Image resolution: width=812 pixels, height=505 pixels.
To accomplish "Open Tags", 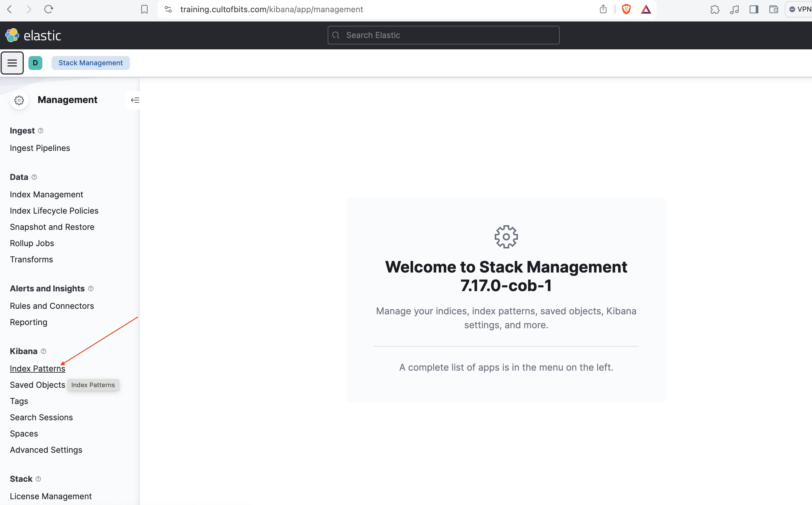I will click(x=19, y=401).
